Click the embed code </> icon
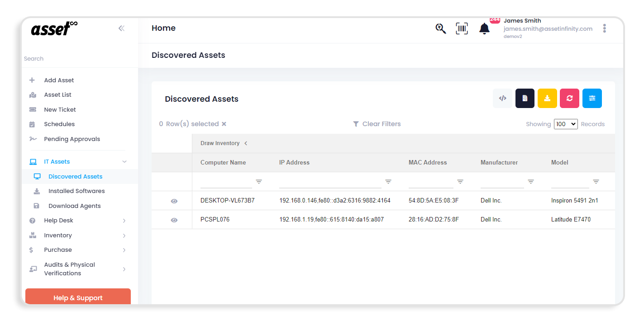644x325 pixels. click(x=502, y=98)
